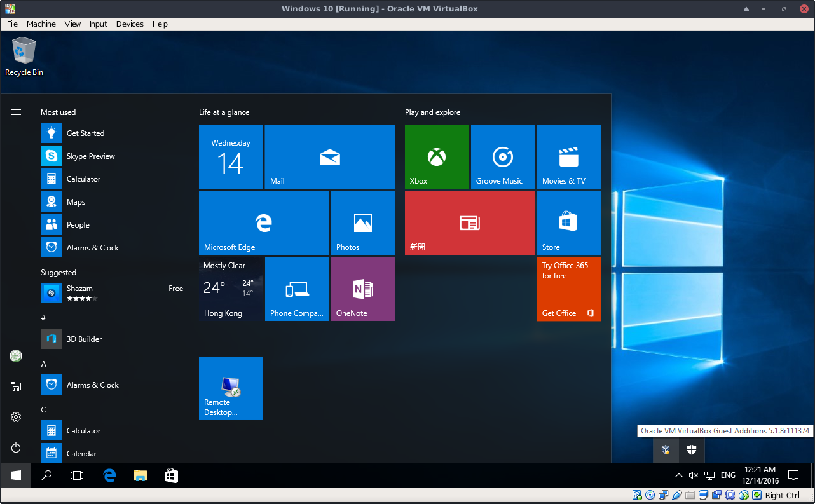Viewport: 815px width, 504px height.
Task: Click the Windows Defender shield tray icon
Action: coord(692,450)
